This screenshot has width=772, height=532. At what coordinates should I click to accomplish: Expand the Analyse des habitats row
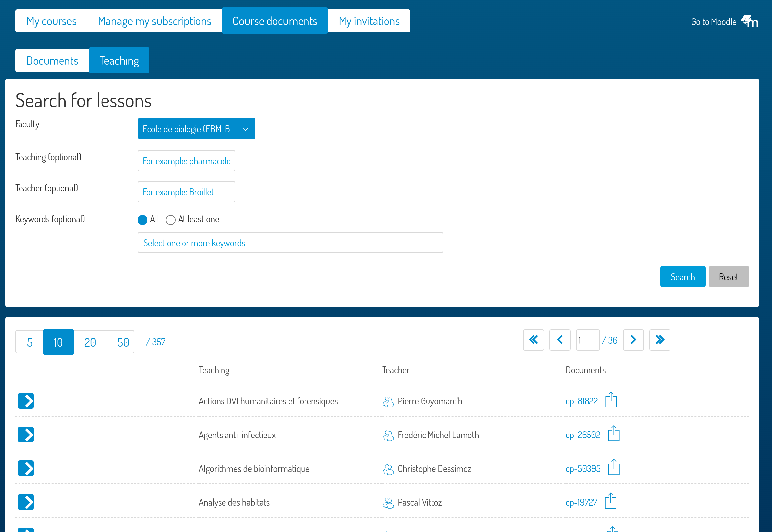pyautogui.click(x=26, y=502)
